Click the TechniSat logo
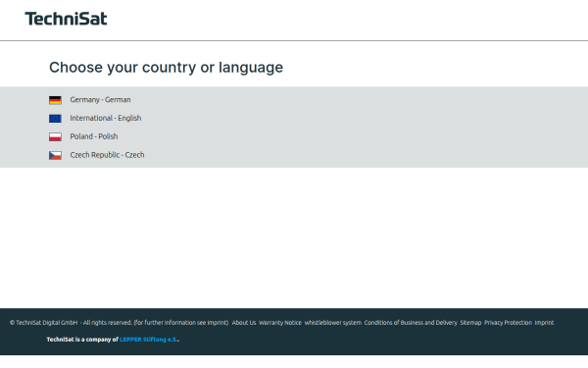The image size is (588, 368). [x=66, y=19]
